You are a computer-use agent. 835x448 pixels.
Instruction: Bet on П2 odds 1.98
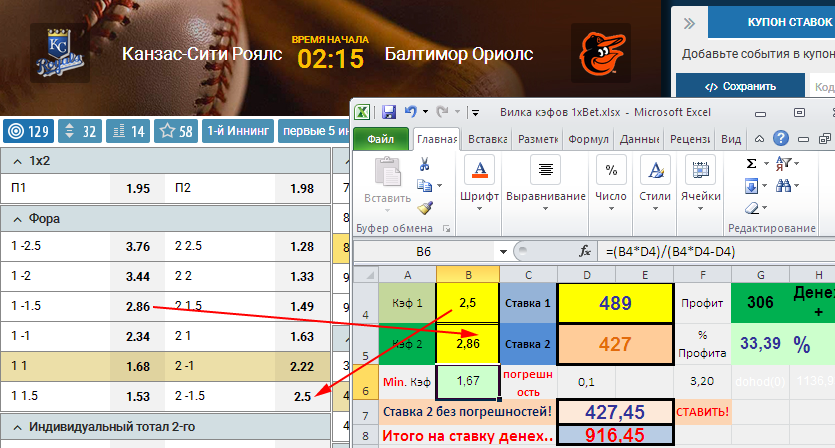(x=302, y=188)
